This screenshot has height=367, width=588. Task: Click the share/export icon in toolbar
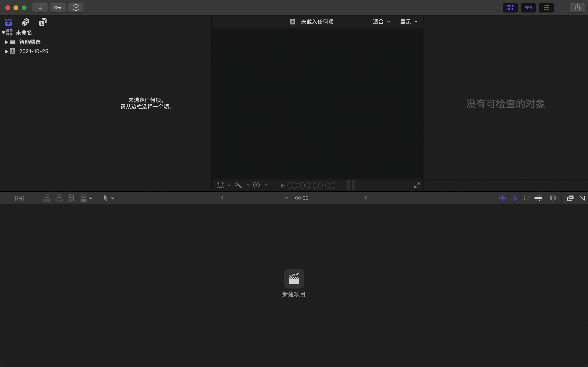click(x=577, y=8)
